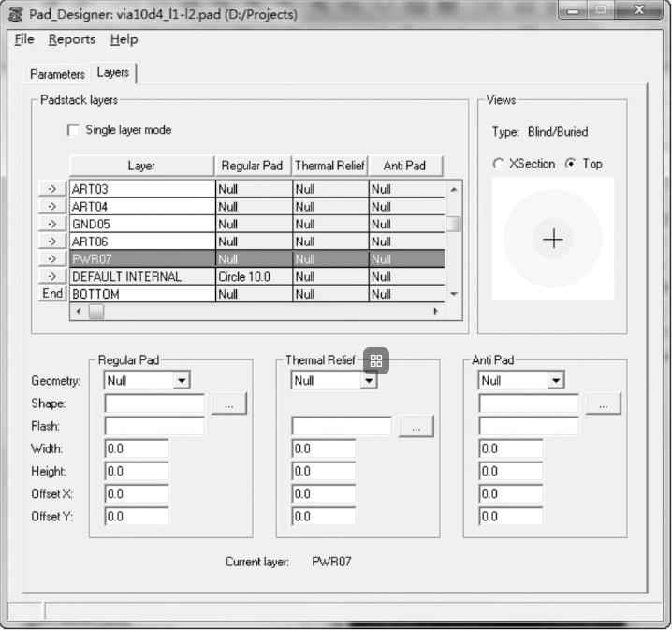Click the Anti Pad Offset Y field
Viewport: 672px width, 630px height.
coord(511,517)
